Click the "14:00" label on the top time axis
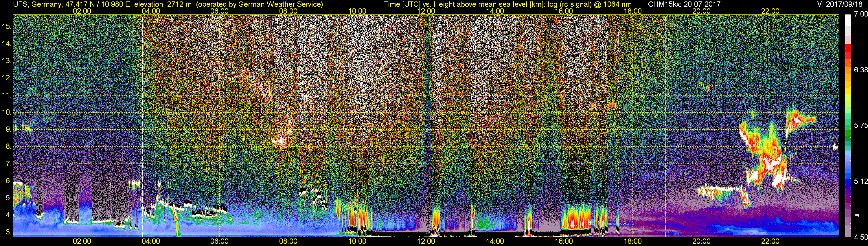Viewport: 868px width, 246px height. (495, 11)
